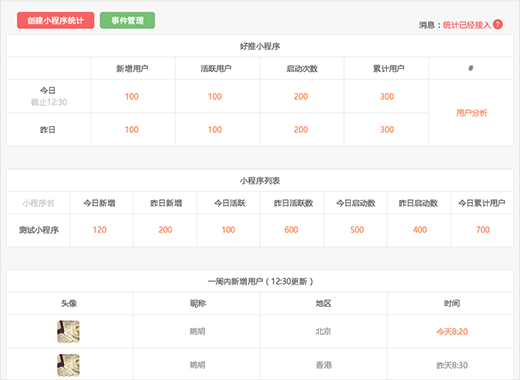This screenshot has width=520, height=380.
Task: Click the 今日活跃 column header
Action: 230,203
